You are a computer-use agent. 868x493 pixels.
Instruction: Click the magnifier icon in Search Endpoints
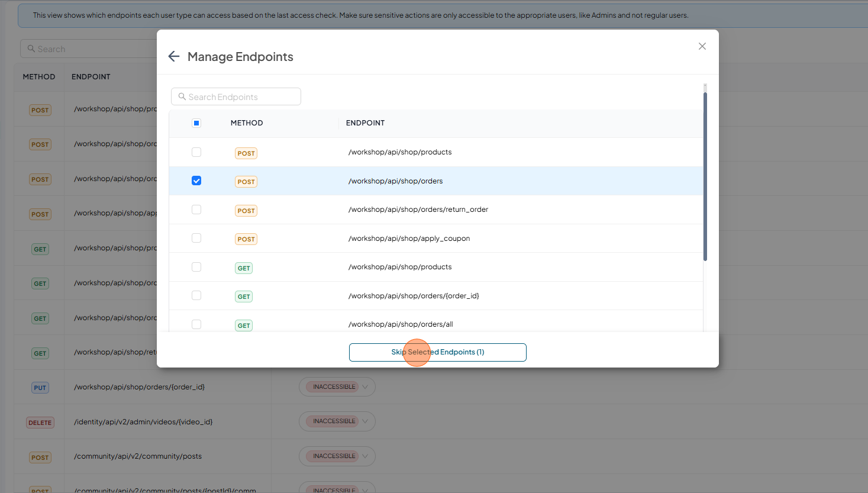(x=182, y=96)
